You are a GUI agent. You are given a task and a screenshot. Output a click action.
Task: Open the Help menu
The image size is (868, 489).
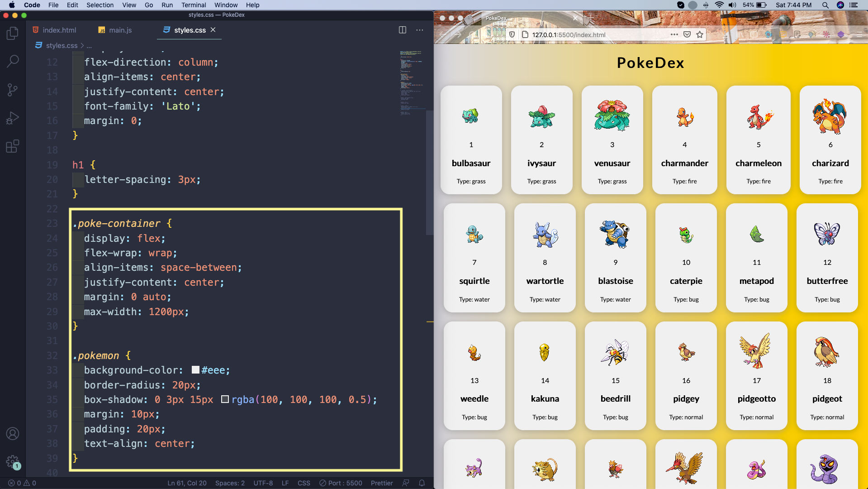point(252,5)
